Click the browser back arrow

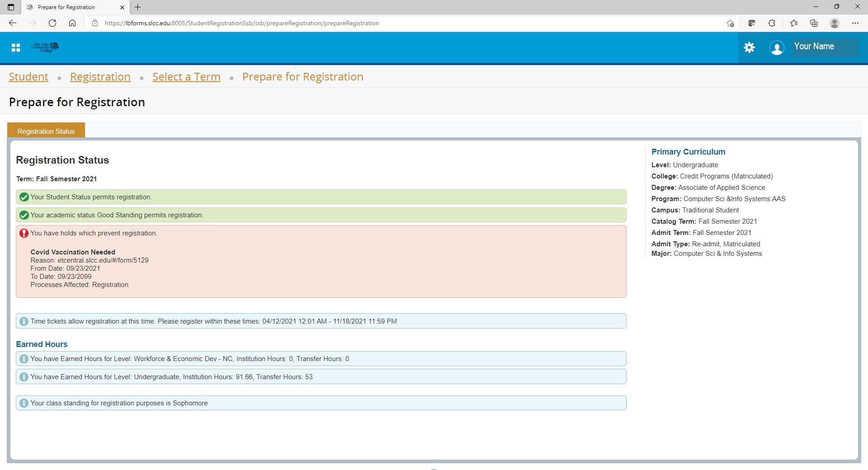(13, 23)
